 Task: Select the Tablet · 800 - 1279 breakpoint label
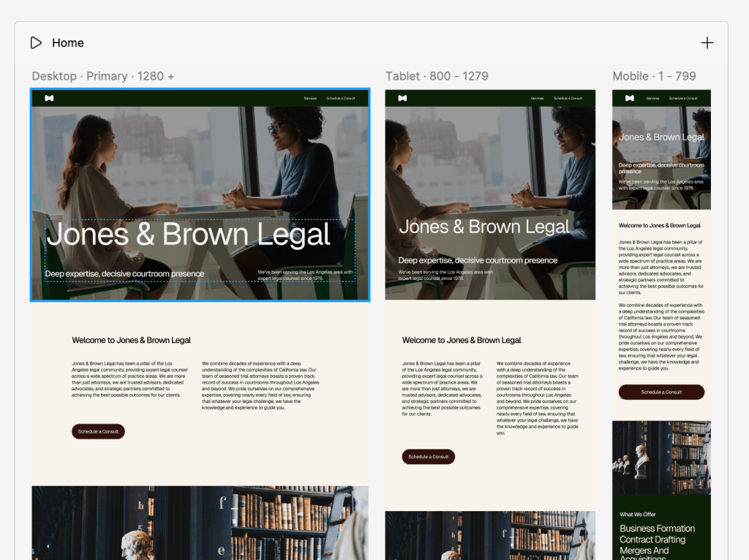click(437, 76)
